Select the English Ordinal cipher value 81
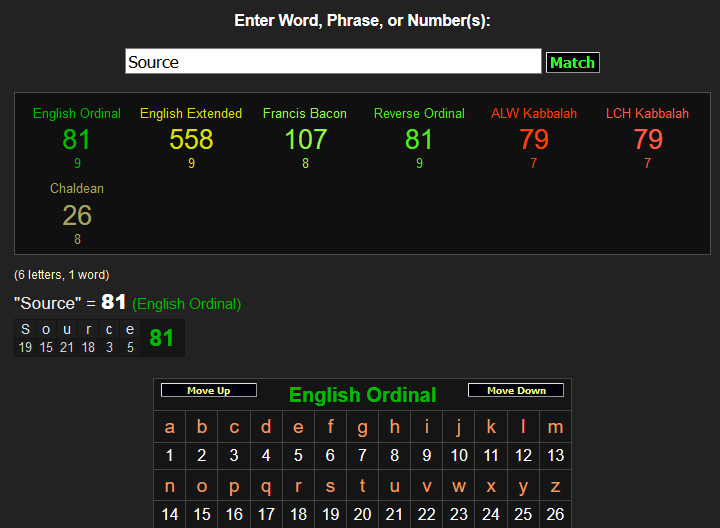This screenshot has width=720, height=528. (x=76, y=139)
